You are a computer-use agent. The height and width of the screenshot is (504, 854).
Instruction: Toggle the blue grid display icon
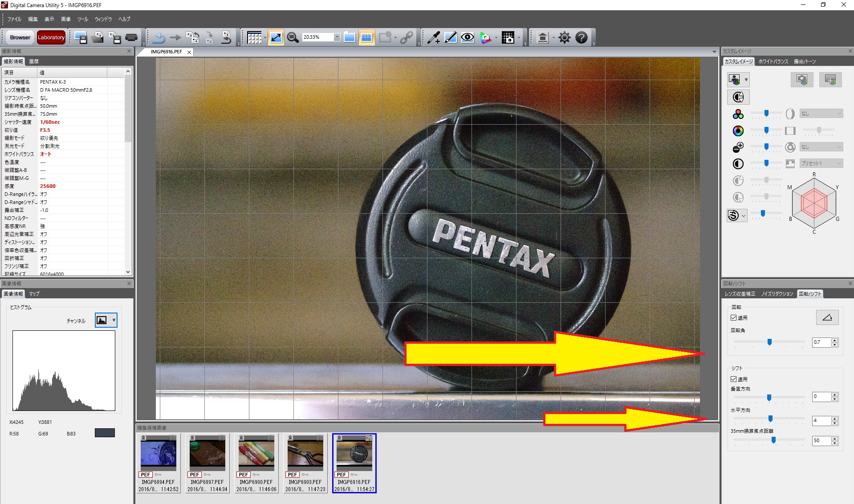(366, 37)
